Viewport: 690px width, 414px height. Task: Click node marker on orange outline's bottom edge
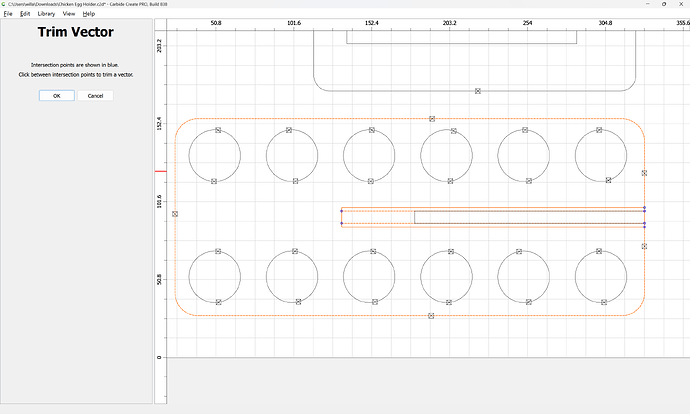coord(431,316)
